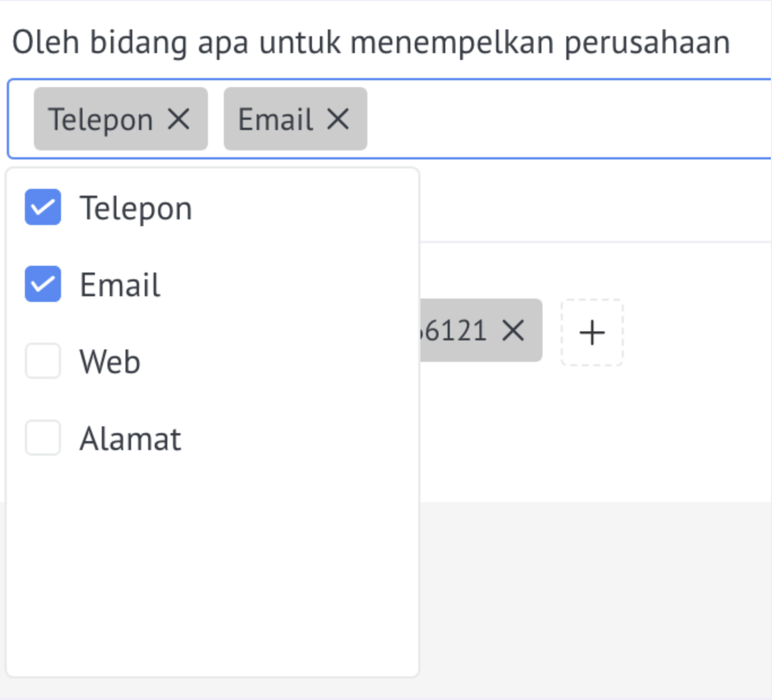The height and width of the screenshot is (700, 772).
Task: Remove the Telepon tag with its X
Action: (179, 119)
